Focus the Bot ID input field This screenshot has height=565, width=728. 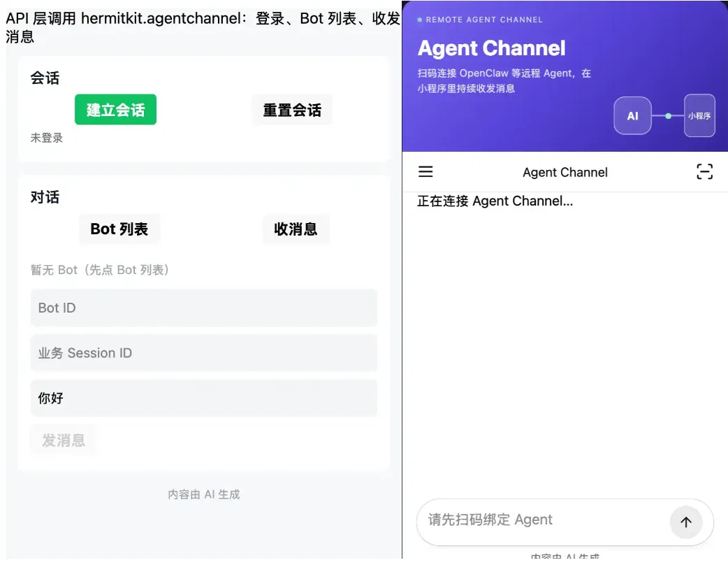[204, 308]
